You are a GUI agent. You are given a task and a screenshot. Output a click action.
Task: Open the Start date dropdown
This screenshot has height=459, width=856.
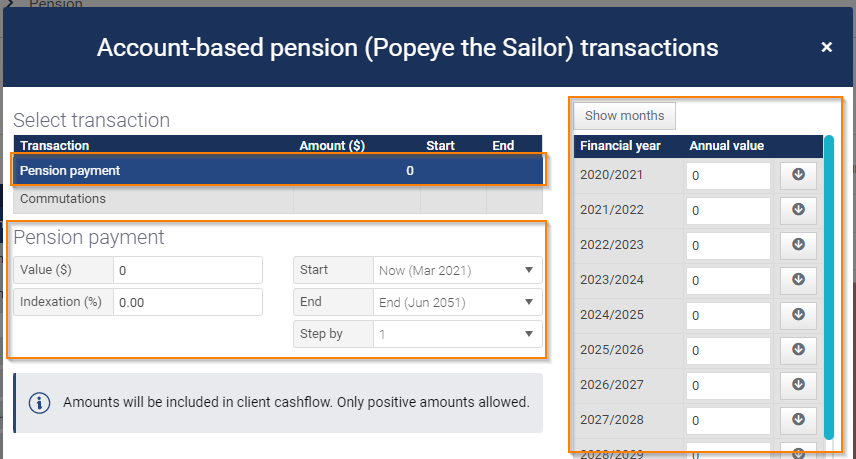[x=457, y=270]
